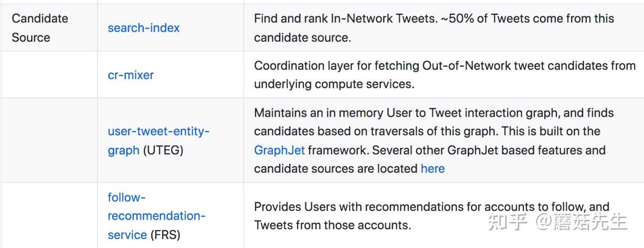The height and width of the screenshot is (248, 644).
Task: Click the '(FRS)' abbreviation text
Action: click(165, 235)
